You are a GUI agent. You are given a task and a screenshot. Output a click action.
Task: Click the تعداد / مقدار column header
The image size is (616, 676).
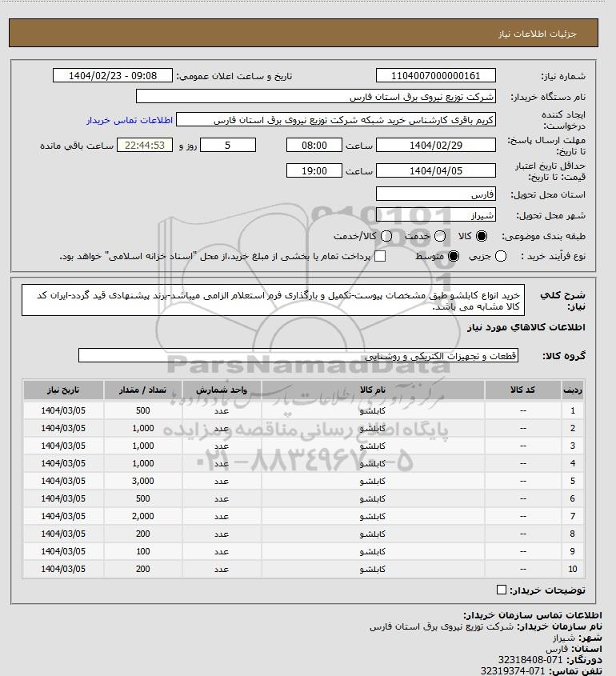tap(142, 390)
